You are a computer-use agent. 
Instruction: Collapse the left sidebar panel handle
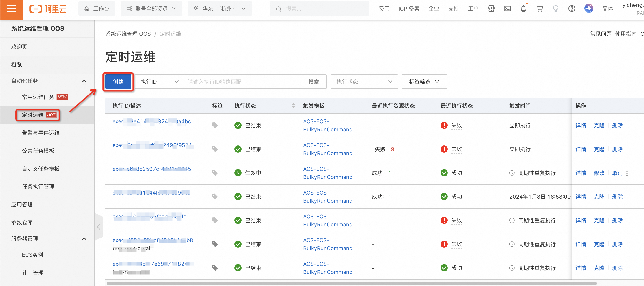pyautogui.click(x=99, y=227)
